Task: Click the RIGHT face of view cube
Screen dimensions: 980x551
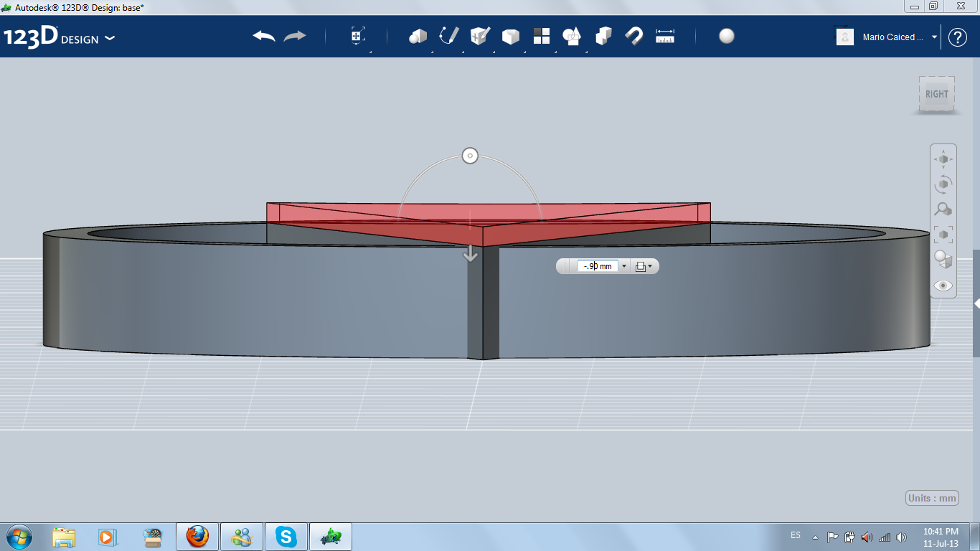Action: (x=937, y=94)
